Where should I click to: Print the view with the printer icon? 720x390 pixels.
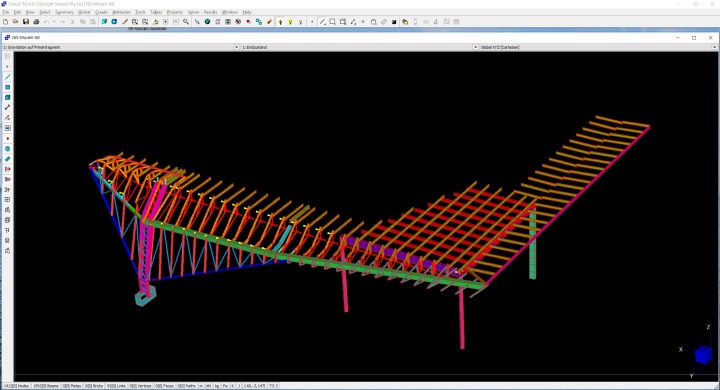(36, 22)
